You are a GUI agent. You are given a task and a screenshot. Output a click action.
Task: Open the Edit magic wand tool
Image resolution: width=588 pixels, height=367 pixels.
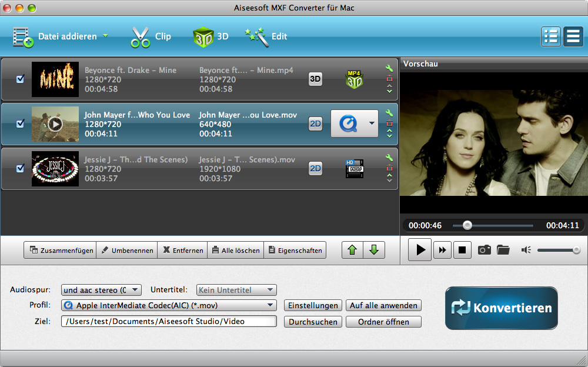[257, 37]
